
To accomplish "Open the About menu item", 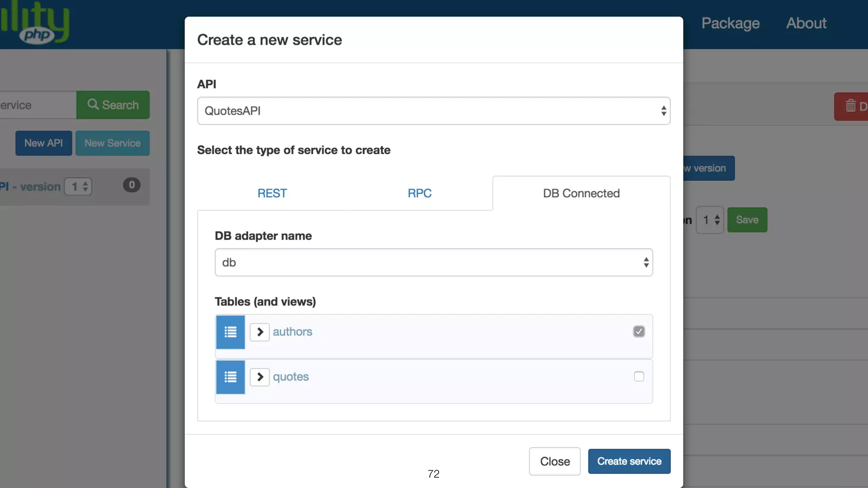I will pos(806,23).
